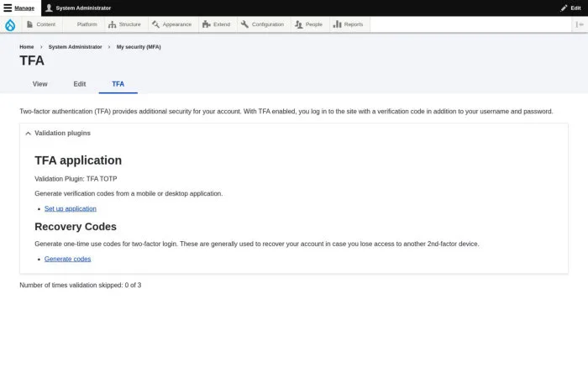This screenshot has height=368, width=588.
Task: Open the My security (MFA) breadcrumb
Action: (x=139, y=47)
